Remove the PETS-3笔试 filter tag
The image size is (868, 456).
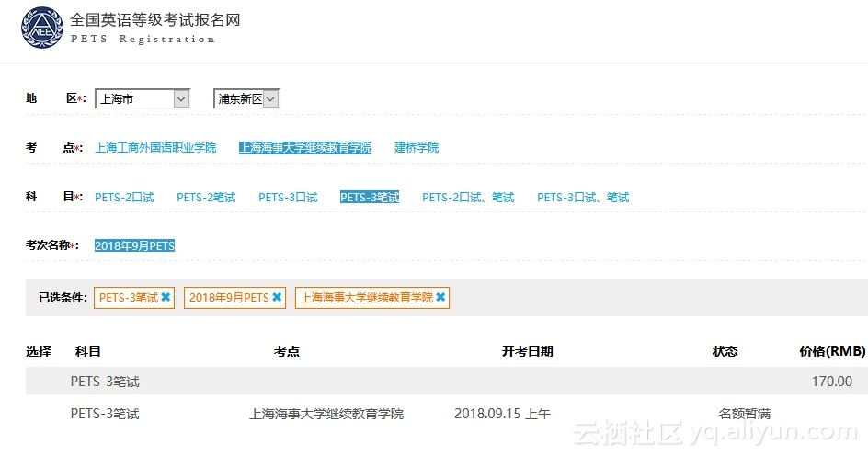[x=166, y=297]
